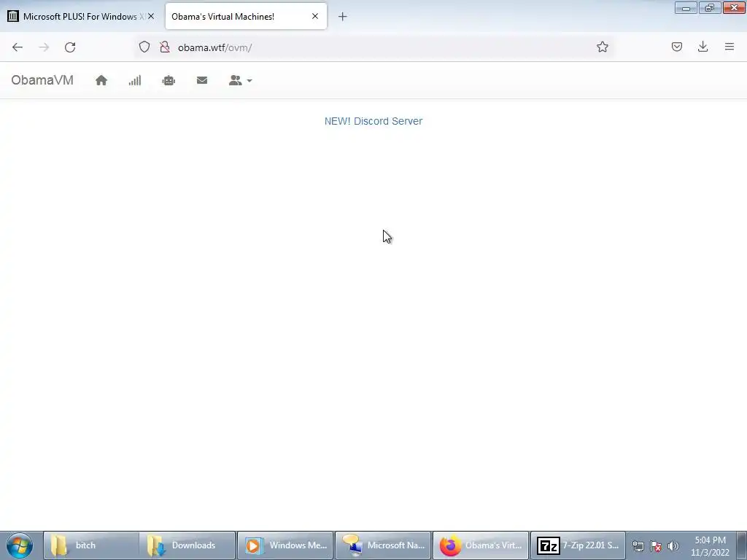The height and width of the screenshot is (560, 747).
Task: Click the tracking protection shield icon
Action: coord(144,47)
